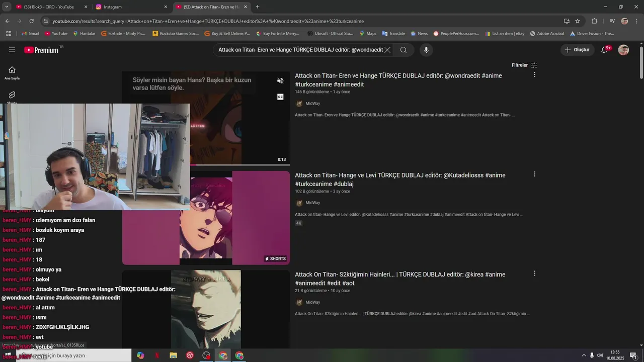This screenshot has height=362, width=644.
Task: Select the Attack on Titan search results tab
Action: 211,7
